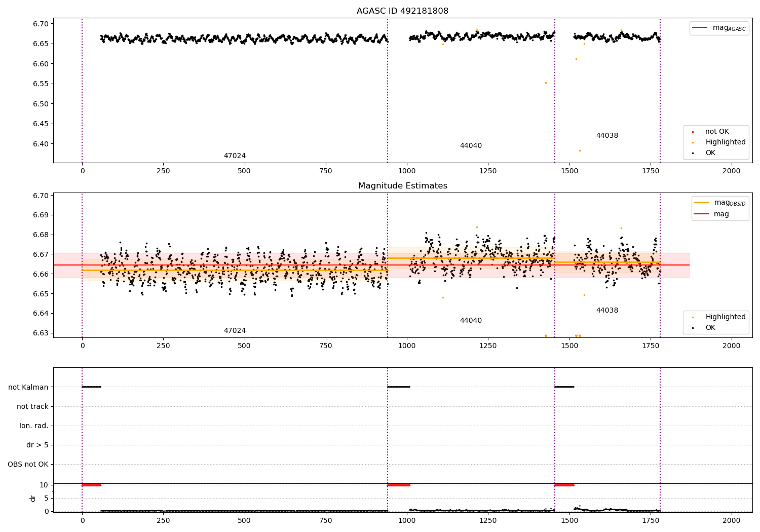Click obsid label 44038 in the top plot
Screen dimensions: 760x532
(607, 135)
